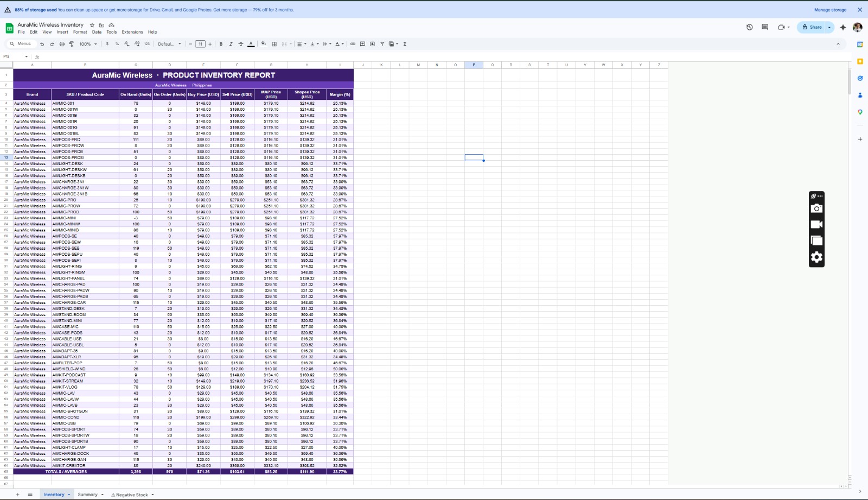
Task: Add comment via toolbar icon
Action: tap(362, 44)
